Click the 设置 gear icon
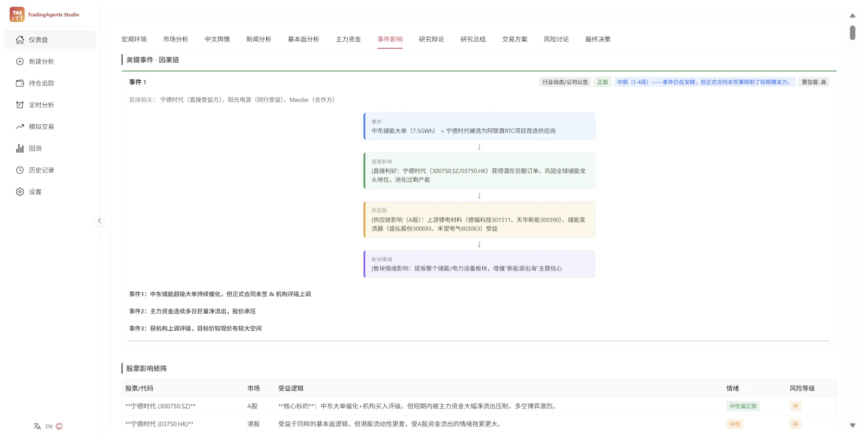The image size is (868, 441). tap(20, 192)
